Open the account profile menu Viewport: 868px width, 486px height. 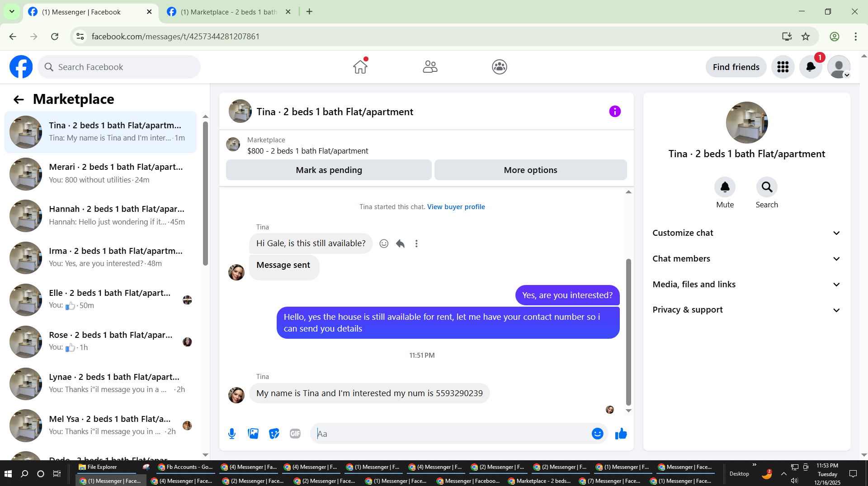(x=839, y=67)
